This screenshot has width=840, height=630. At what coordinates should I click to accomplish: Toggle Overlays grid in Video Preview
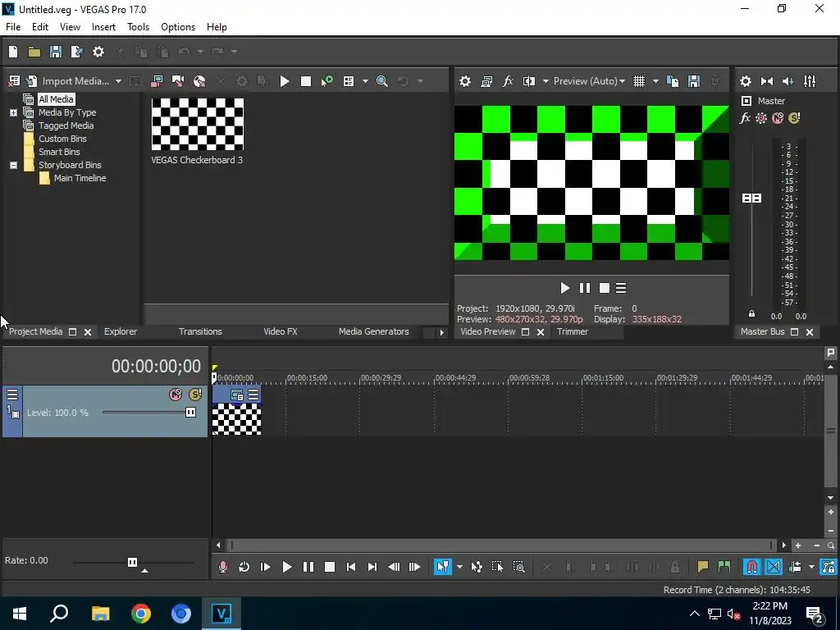point(639,81)
